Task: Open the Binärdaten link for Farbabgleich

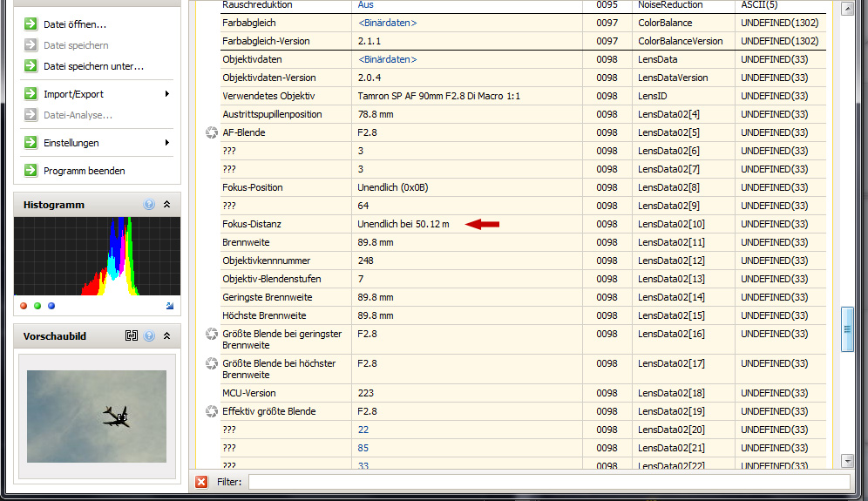Action: tap(388, 23)
